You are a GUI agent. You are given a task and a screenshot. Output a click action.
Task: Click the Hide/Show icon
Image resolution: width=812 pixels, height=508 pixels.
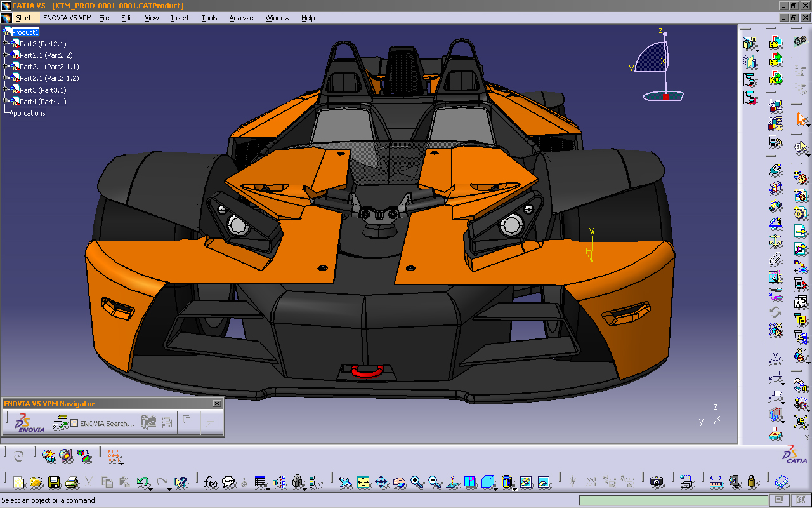click(526, 483)
